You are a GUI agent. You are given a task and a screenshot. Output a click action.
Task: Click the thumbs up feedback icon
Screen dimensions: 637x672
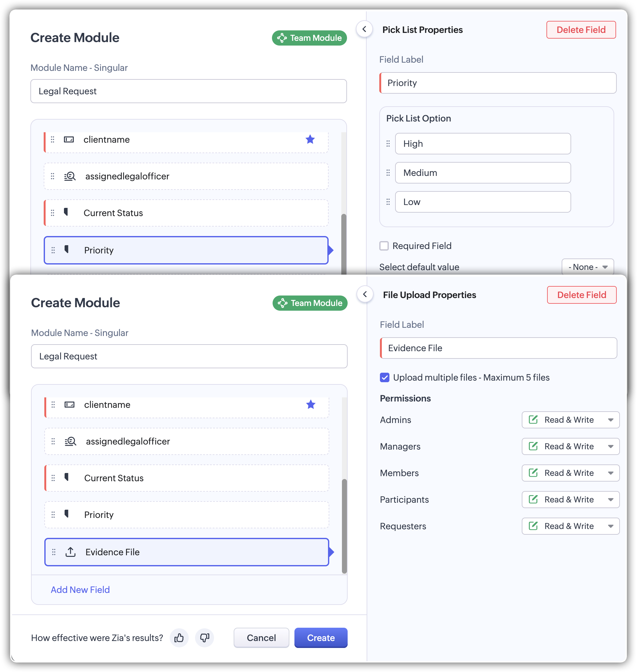179,638
